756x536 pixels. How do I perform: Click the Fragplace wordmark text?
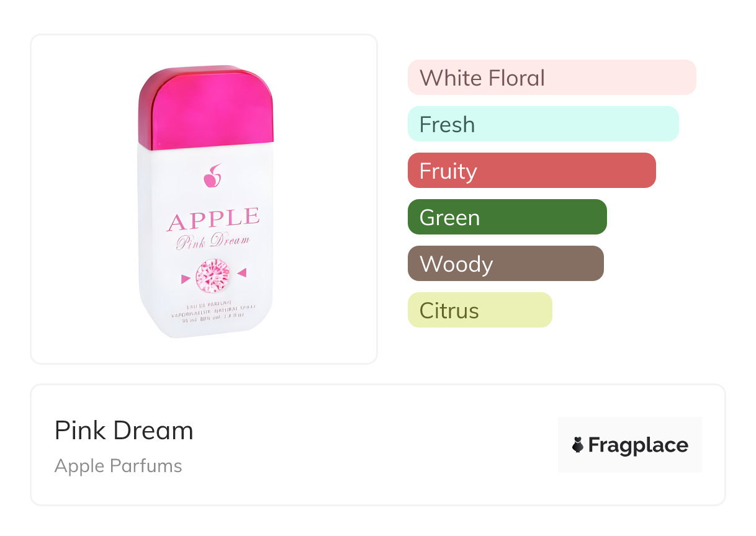tap(637, 445)
